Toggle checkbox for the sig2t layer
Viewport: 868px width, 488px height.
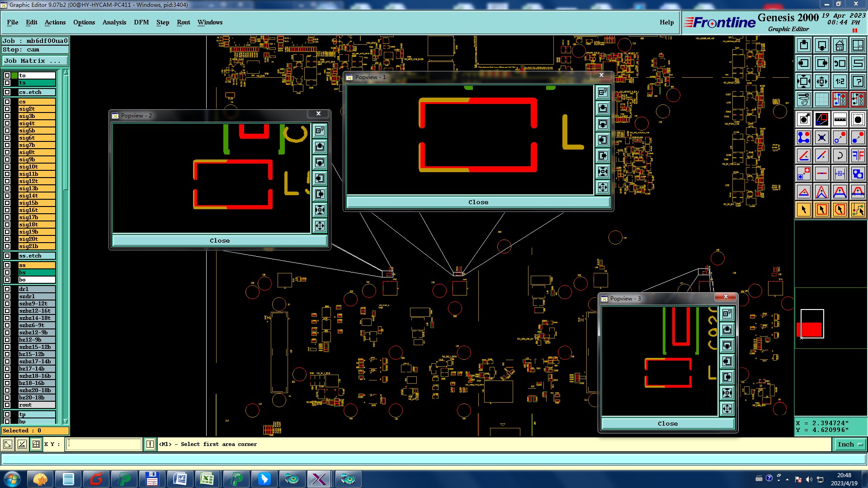7,109
